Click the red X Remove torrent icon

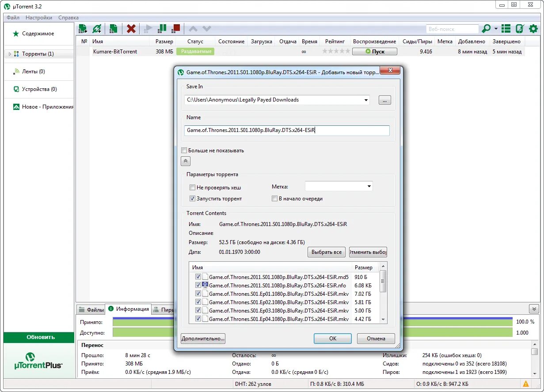(131, 29)
